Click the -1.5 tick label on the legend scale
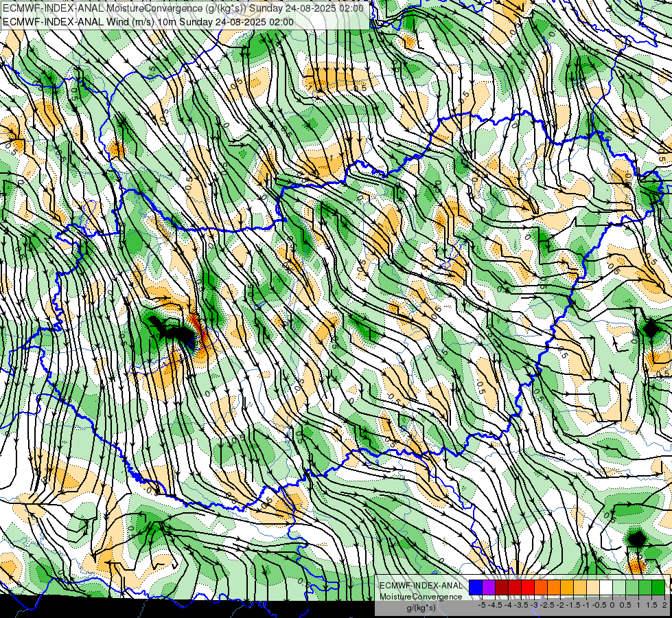The width and height of the screenshot is (672, 618). click(573, 605)
